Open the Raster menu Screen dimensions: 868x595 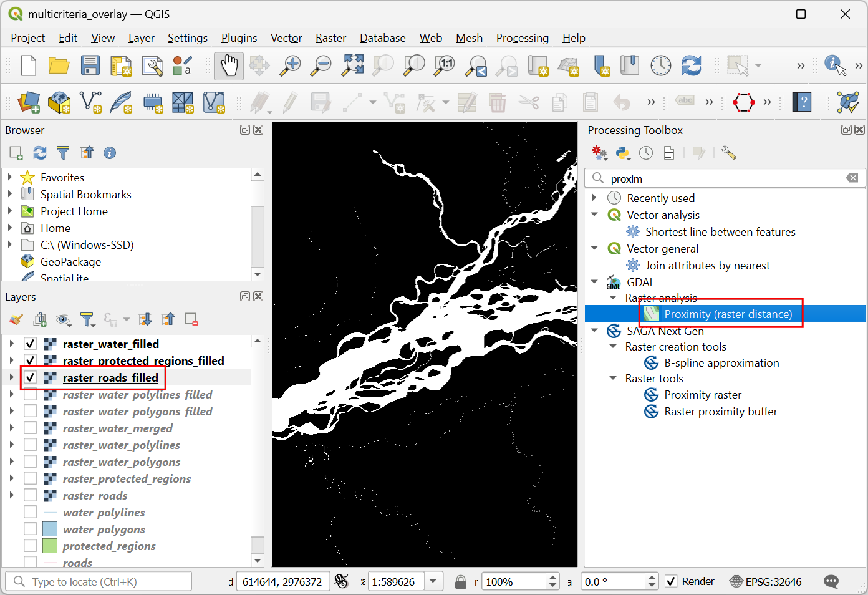coord(330,38)
